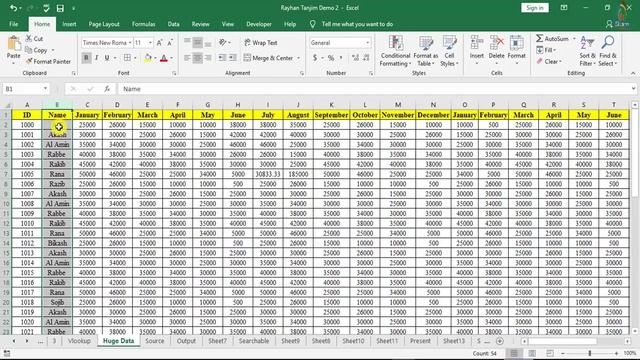The width and height of the screenshot is (640, 360).
Task: Collapse the ribbon
Action: [633, 73]
